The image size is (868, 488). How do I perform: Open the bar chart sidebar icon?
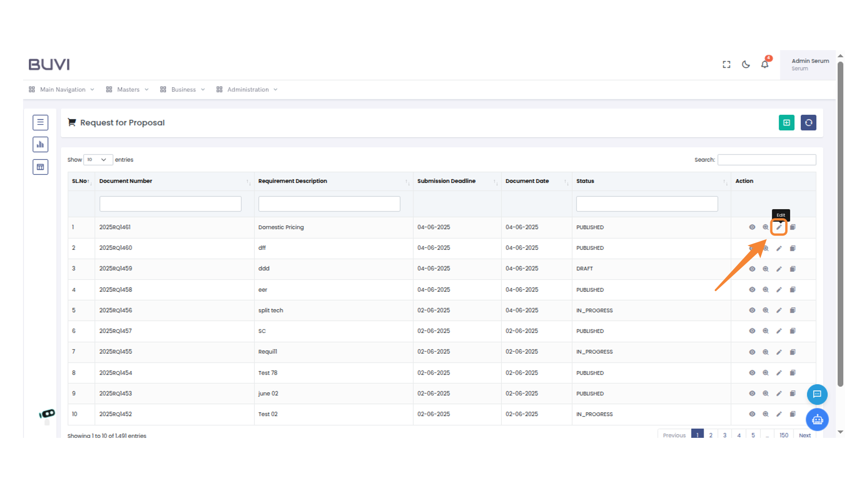click(x=40, y=145)
